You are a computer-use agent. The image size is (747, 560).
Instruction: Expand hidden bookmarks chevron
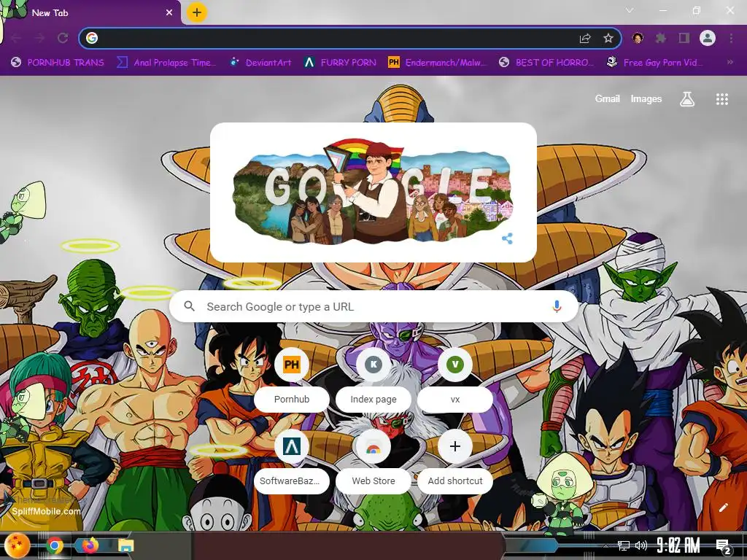click(x=729, y=63)
